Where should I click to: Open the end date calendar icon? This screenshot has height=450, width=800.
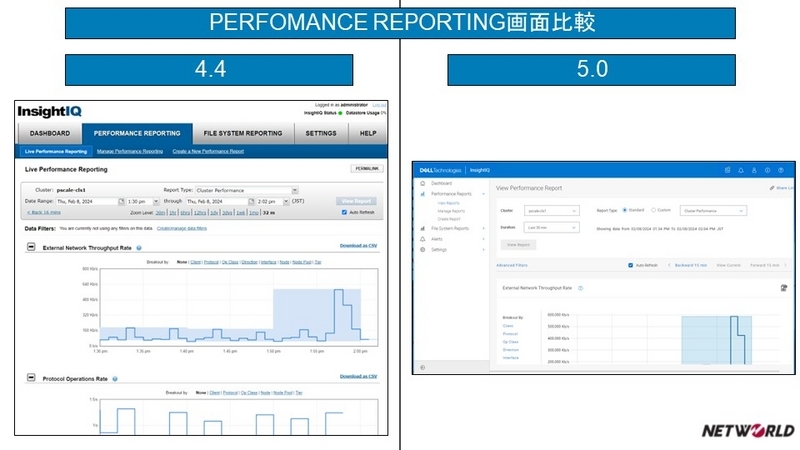(x=251, y=202)
